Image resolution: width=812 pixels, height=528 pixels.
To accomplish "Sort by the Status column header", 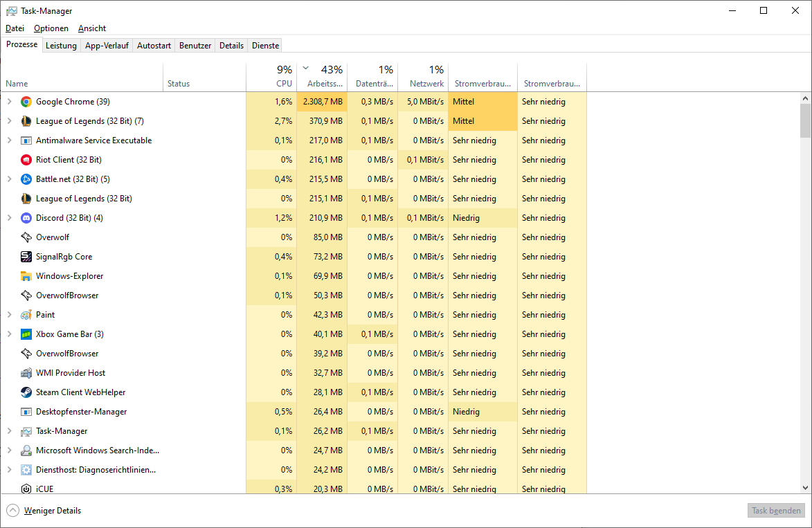I will (204, 77).
